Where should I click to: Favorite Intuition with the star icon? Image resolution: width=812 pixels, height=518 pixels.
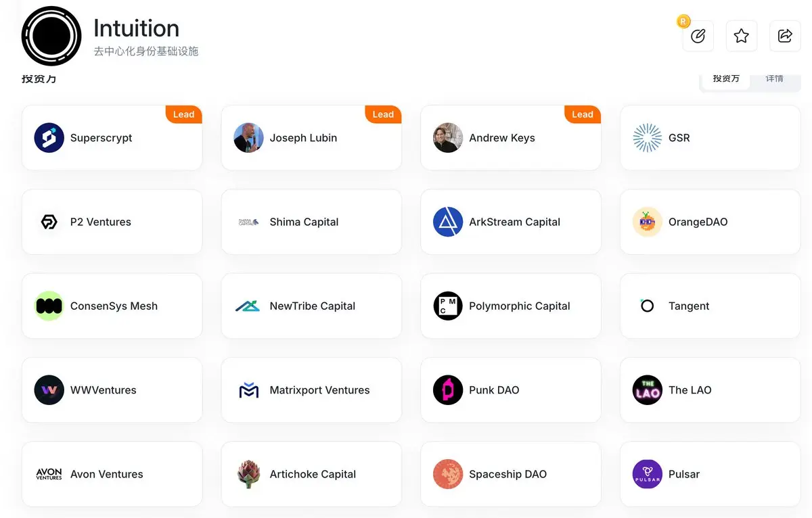[741, 36]
